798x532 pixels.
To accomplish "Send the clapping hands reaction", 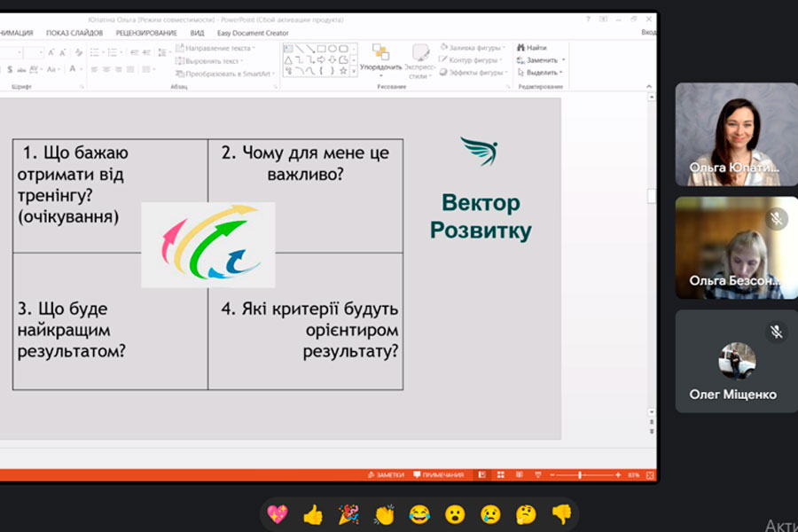I will [x=384, y=514].
